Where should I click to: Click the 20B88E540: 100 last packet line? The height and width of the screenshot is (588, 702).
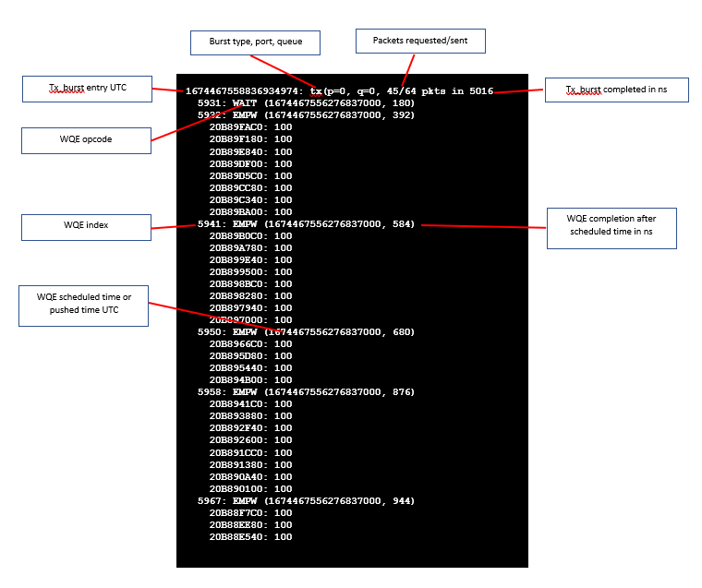click(x=250, y=536)
